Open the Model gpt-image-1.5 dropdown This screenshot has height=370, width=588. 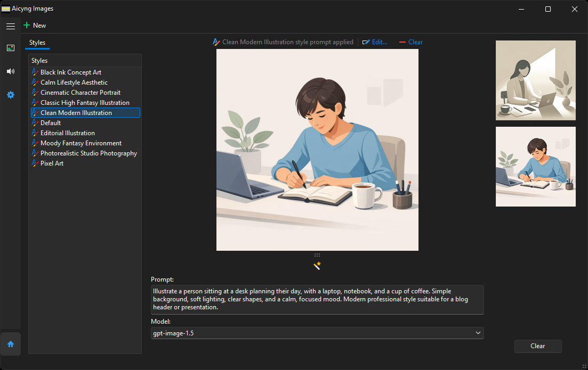click(317, 333)
